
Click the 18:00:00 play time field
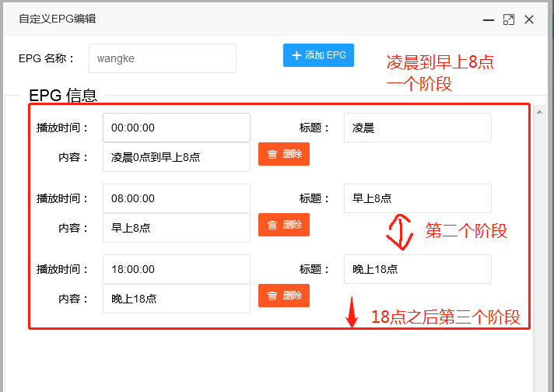pos(176,269)
